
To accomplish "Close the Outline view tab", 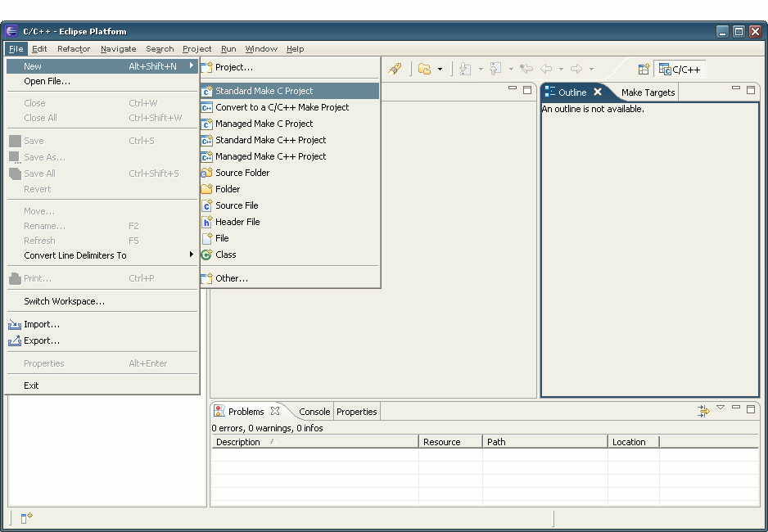I will tap(598, 92).
